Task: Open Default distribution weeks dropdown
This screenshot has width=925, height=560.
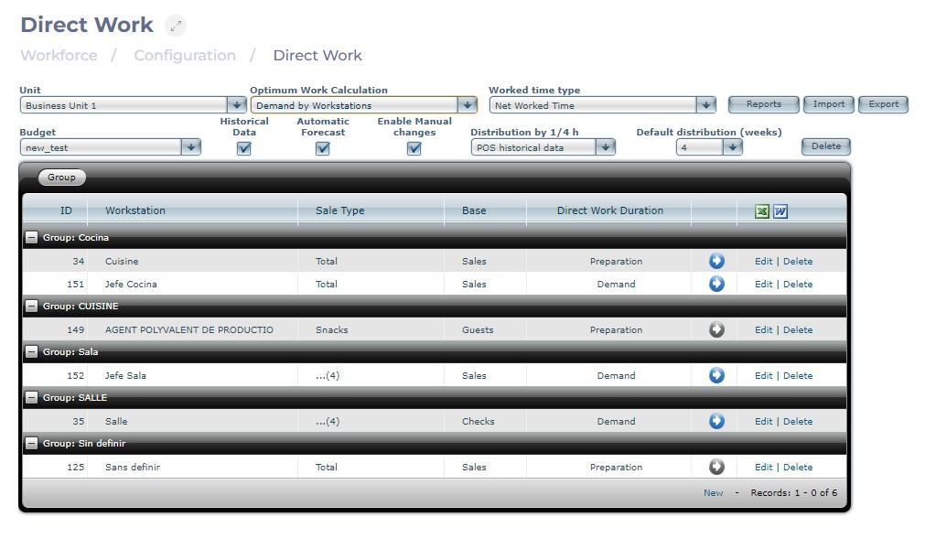Action: tap(709, 147)
